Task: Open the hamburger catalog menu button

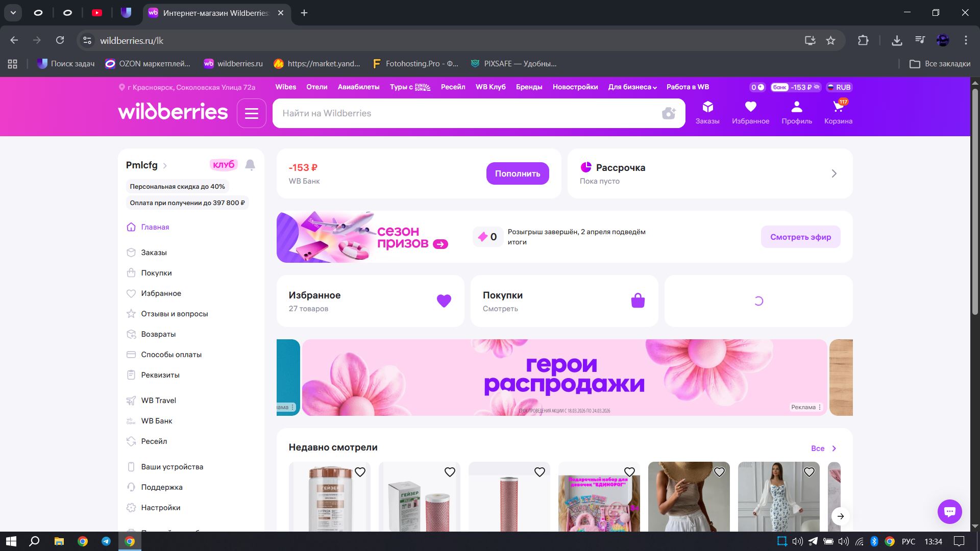Action: (x=252, y=113)
